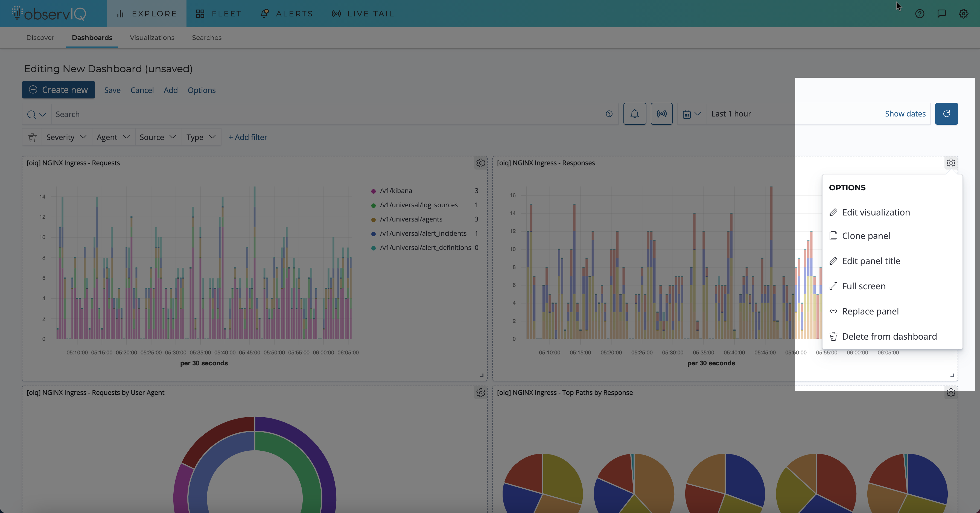The width and height of the screenshot is (980, 513).
Task: Toggle the live tail broadcast button
Action: (x=661, y=114)
